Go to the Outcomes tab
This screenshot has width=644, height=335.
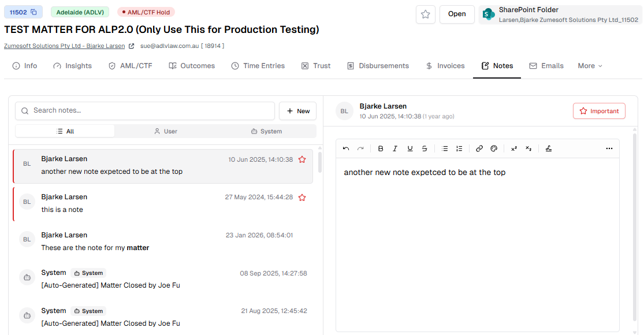pyautogui.click(x=192, y=66)
